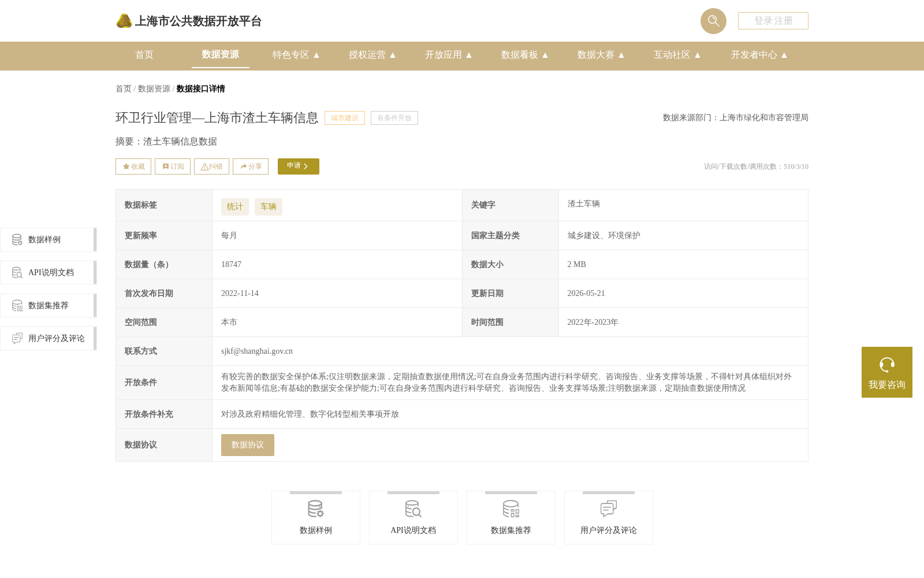Viewport: 924px width, 578px height.
Task: Click the star icon on 收藏 button
Action: point(126,166)
